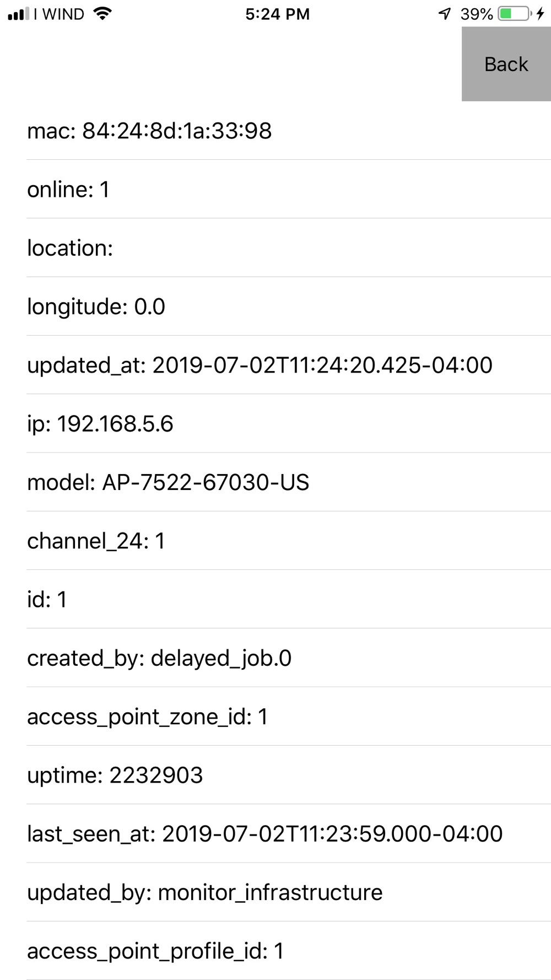Select the longitude: 0.0 row
Image resolution: width=551 pixels, height=980 pixels.
pyautogui.click(x=289, y=306)
